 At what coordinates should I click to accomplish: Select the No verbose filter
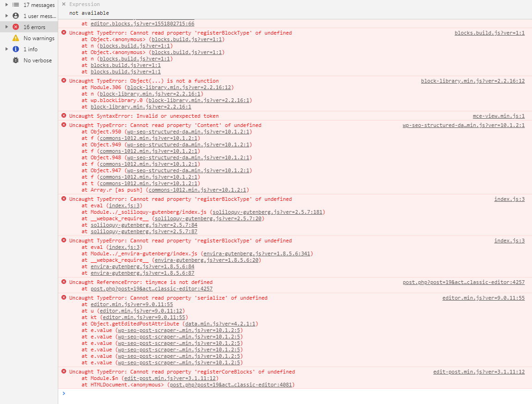pos(37,60)
